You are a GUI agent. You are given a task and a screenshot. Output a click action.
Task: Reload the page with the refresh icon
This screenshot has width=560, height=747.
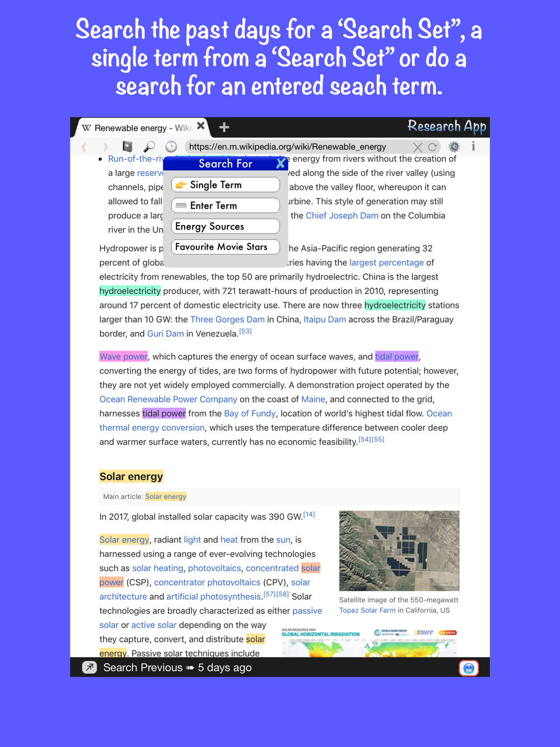[433, 147]
